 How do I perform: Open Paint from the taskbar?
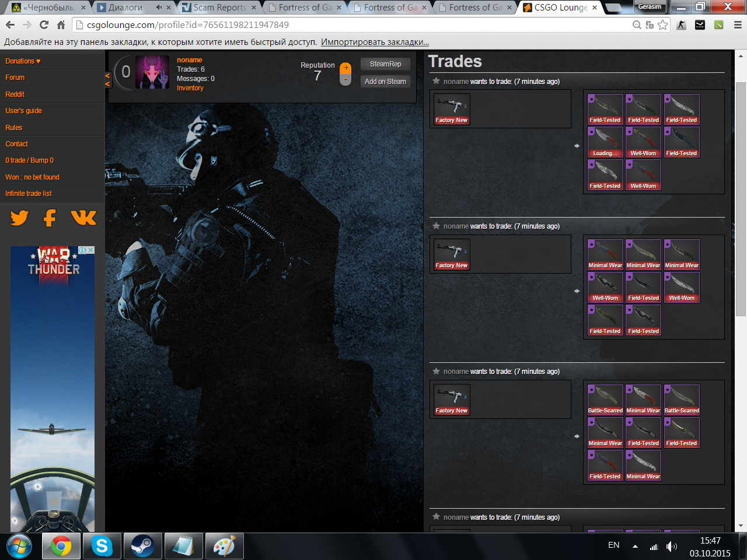pyautogui.click(x=224, y=547)
